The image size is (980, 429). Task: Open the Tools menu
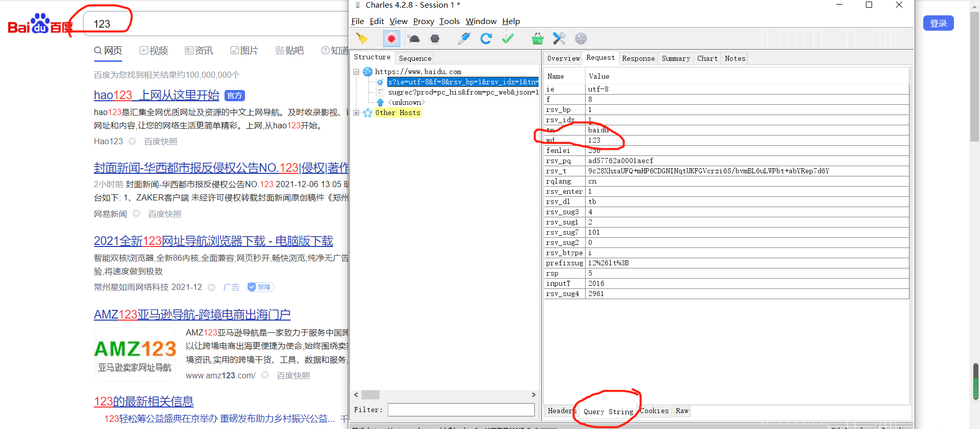(450, 21)
